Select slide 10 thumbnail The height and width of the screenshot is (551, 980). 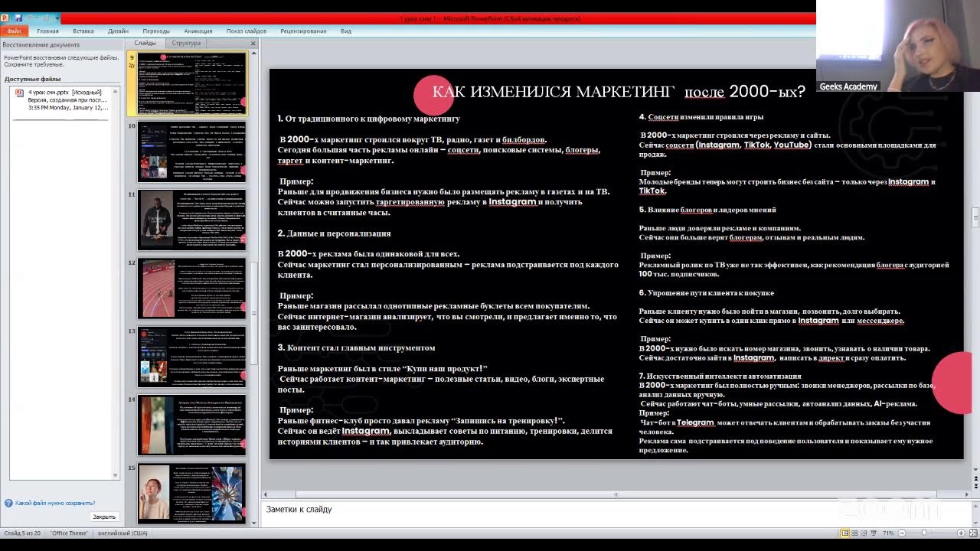[x=192, y=152]
